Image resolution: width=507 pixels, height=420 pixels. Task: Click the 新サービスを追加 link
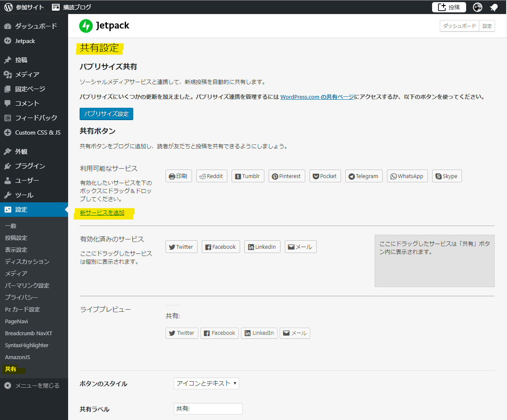pos(102,213)
